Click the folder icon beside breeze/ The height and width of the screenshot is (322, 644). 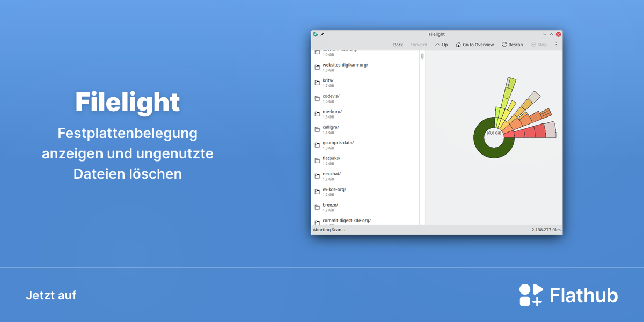(317, 207)
